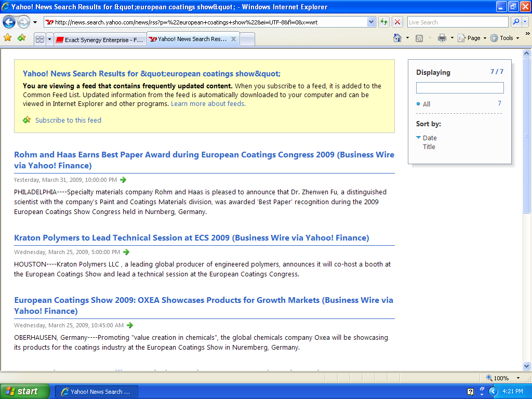Expand hidden system tray icons
The height and width of the screenshot is (399, 532).
click(494, 392)
